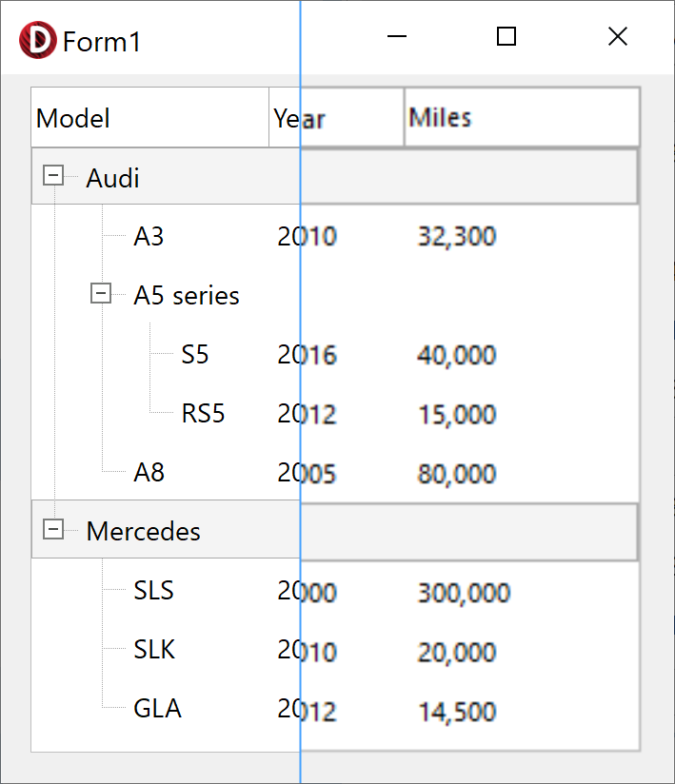Select the SLK tree item
The height and width of the screenshot is (784, 675).
pos(154,649)
